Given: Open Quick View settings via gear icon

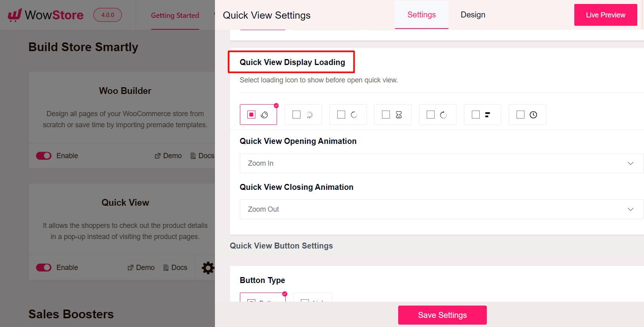Looking at the screenshot, I should pos(208,268).
